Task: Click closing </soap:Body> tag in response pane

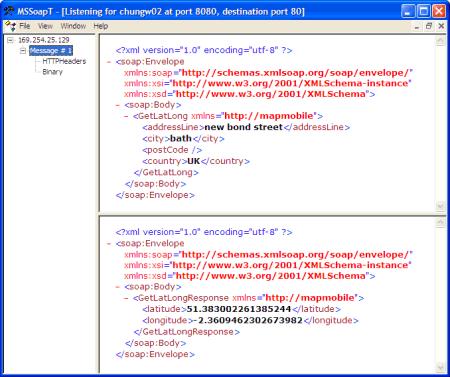Action: (155, 343)
